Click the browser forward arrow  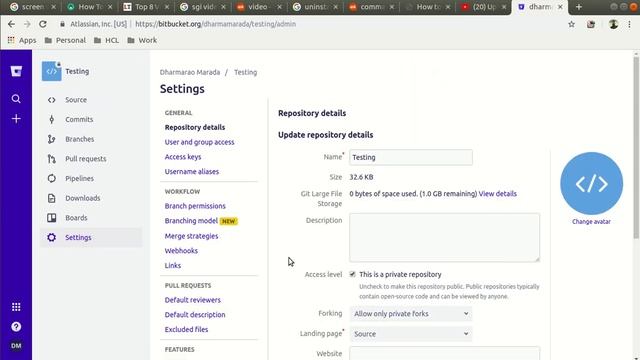pyautogui.click(x=27, y=24)
